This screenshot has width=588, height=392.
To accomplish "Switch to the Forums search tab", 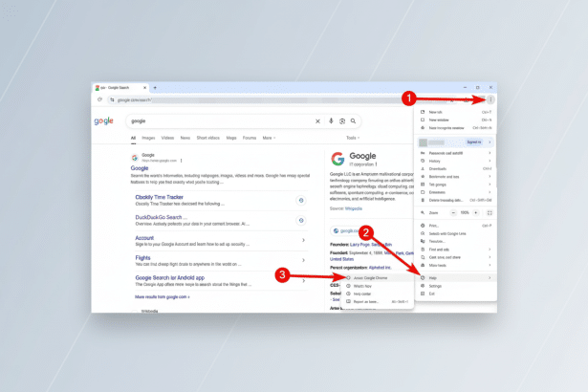I will (x=250, y=138).
